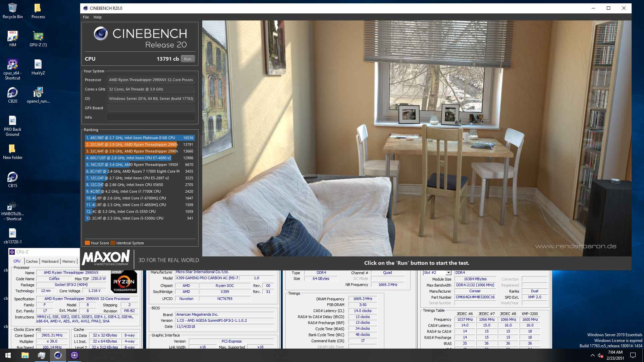Click the MAXON logo
This screenshot has width=644, height=362.
click(106, 258)
